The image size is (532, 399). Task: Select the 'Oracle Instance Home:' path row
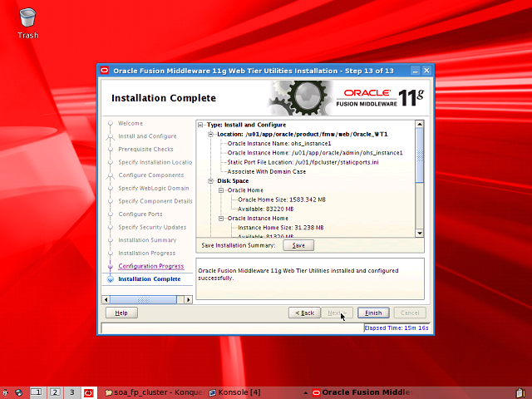[315, 153]
